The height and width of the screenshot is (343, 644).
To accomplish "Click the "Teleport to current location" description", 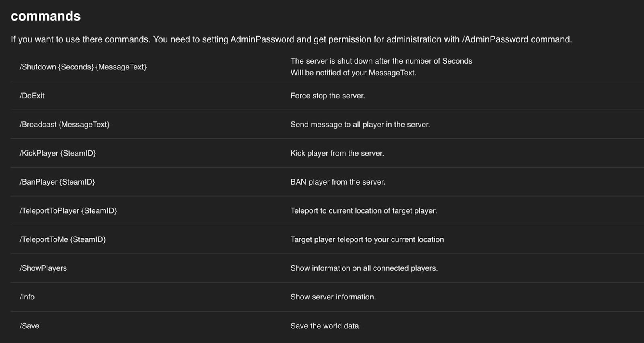I will (x=363, y=211).
